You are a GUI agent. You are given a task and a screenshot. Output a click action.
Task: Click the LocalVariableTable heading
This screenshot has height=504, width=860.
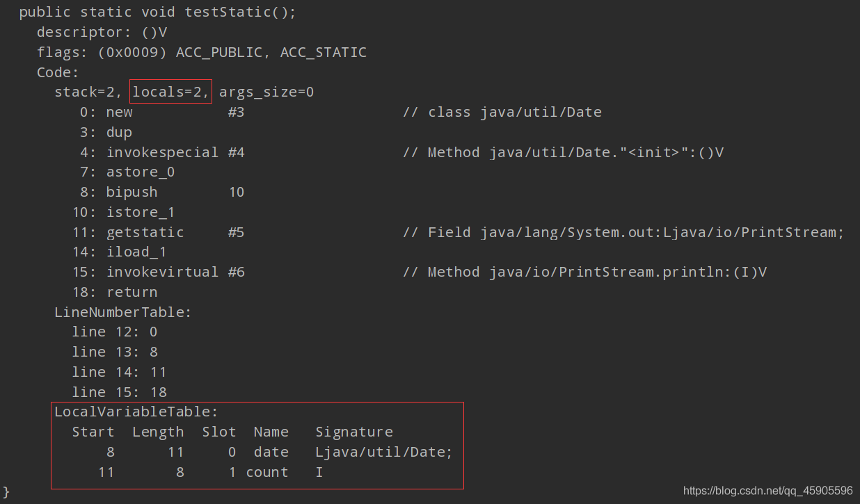point(136,412)
